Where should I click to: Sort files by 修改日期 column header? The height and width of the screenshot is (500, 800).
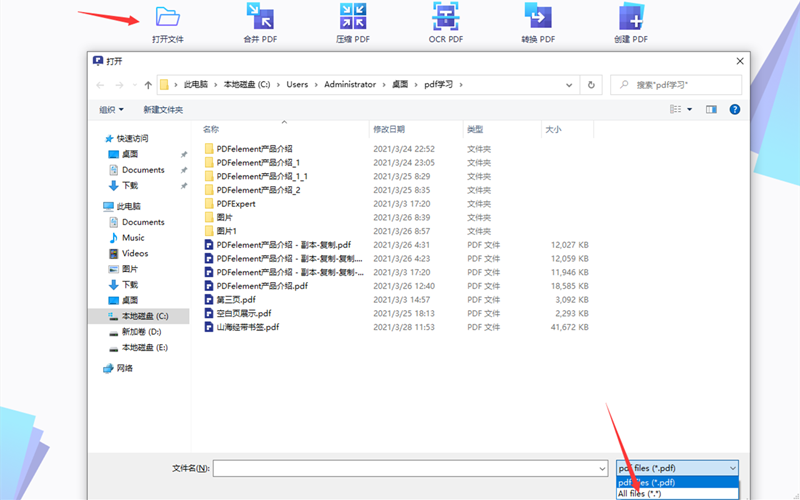coord(389,129)
